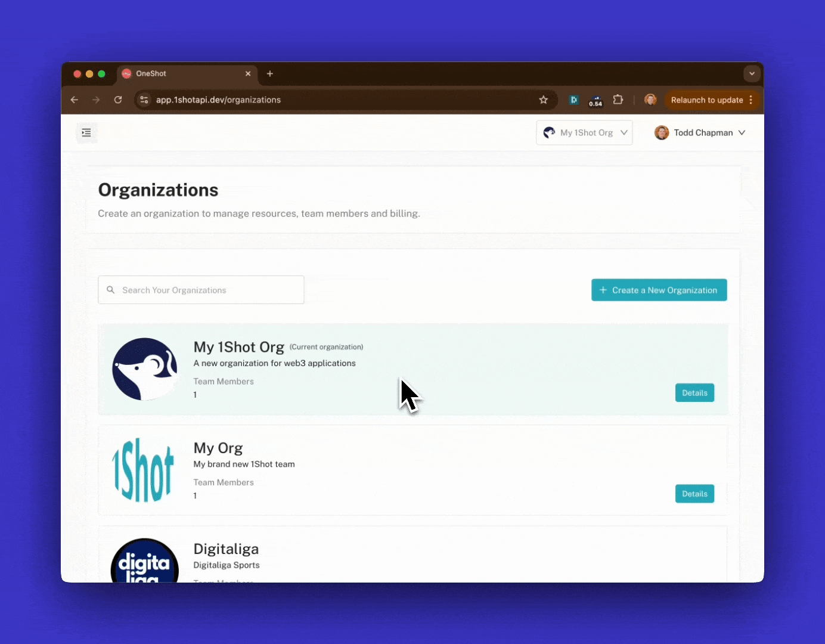Click 'Digitaliga Sports' description
Screen dimensions: 825x644
click(x=227, y=565)
